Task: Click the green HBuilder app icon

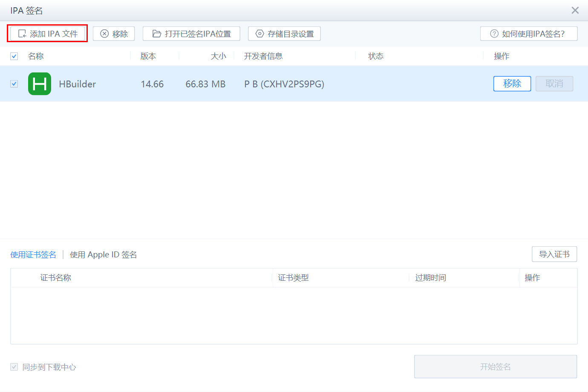Action: 40,84
